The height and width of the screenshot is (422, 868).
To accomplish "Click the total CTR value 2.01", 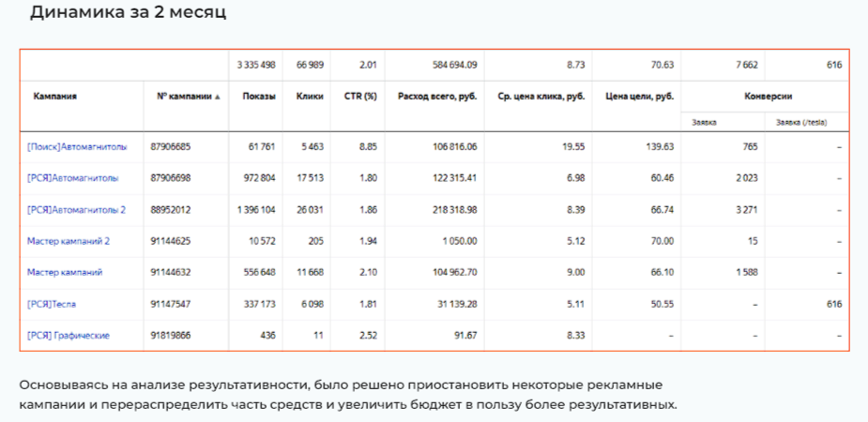I will coord(368,66).
